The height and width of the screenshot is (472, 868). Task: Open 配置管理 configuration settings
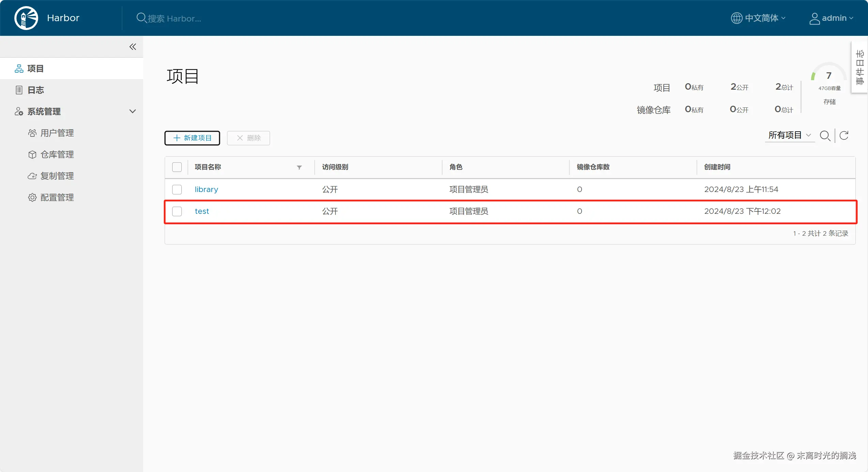click(x=57, y=197)
